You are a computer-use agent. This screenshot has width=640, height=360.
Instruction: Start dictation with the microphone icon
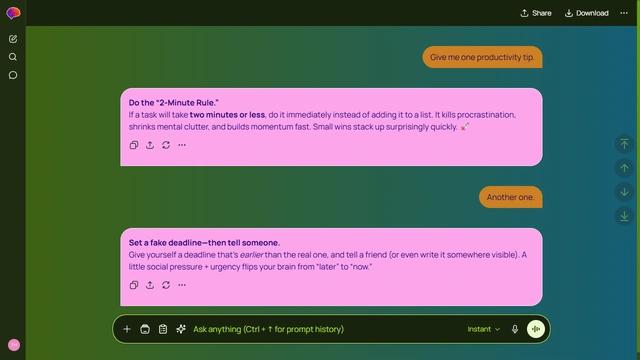[x=515, y=329]
